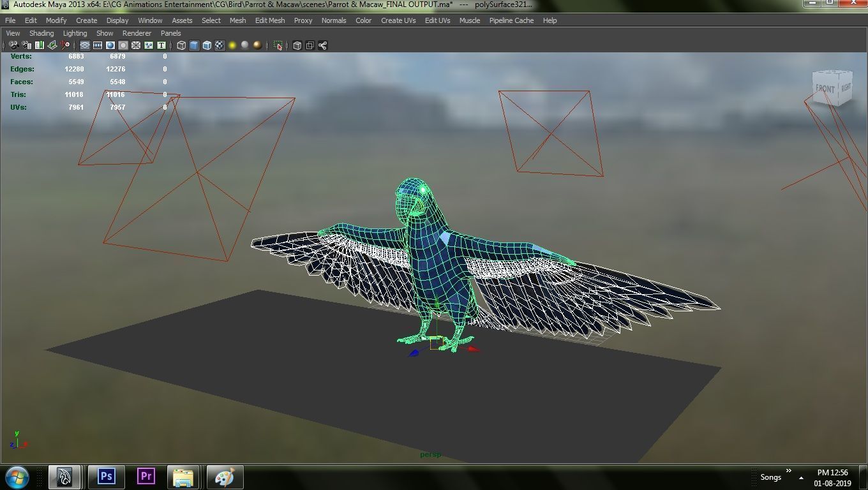The image size is (868, 490).
Task: Toggle the Resolution Gate display
Action: click(110, 45)
